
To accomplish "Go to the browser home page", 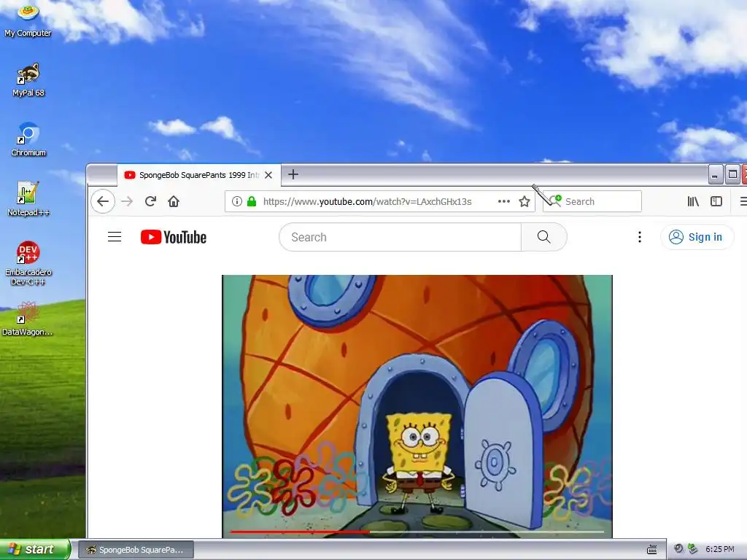I will [174, 201].
